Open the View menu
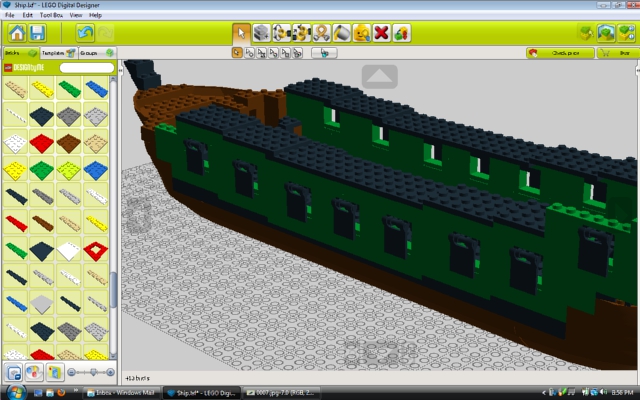The width and height of the screenshot is (640, 400). pos(76,15)
